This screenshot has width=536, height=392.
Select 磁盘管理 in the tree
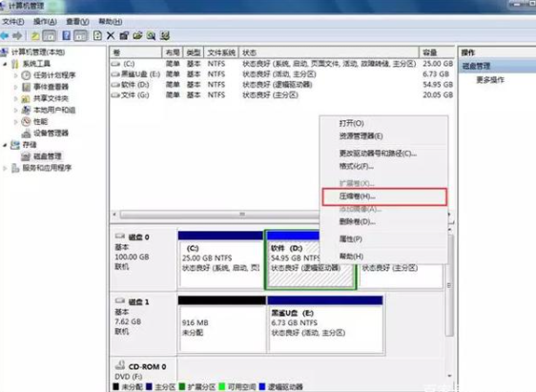click(x=48, y=156)
